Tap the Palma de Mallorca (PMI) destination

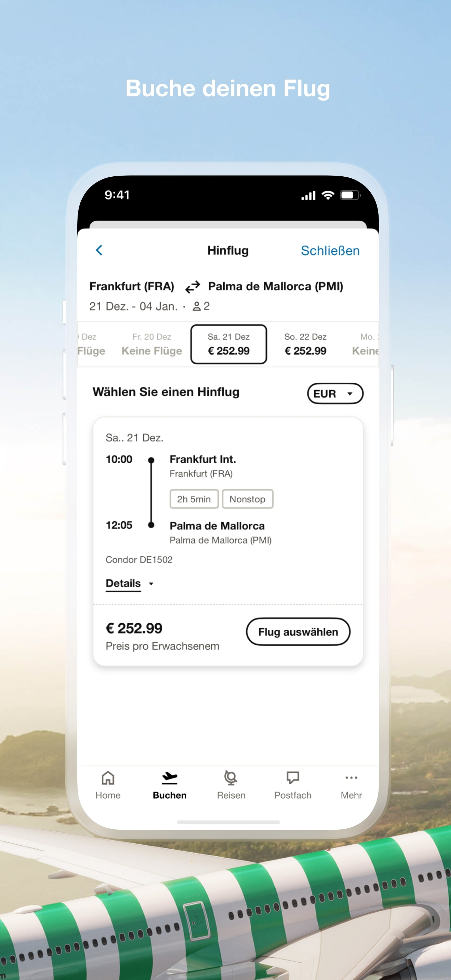point(275,286)
